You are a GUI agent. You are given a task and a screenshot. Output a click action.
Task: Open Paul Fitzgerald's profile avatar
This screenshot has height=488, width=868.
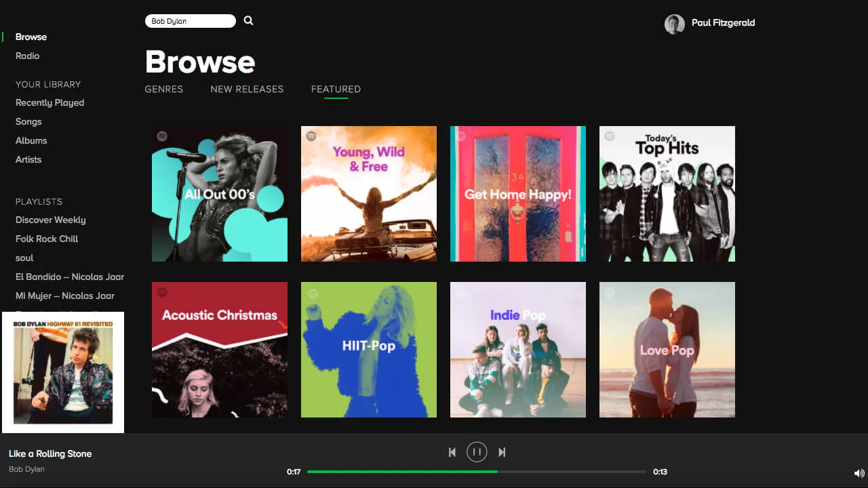674,24
